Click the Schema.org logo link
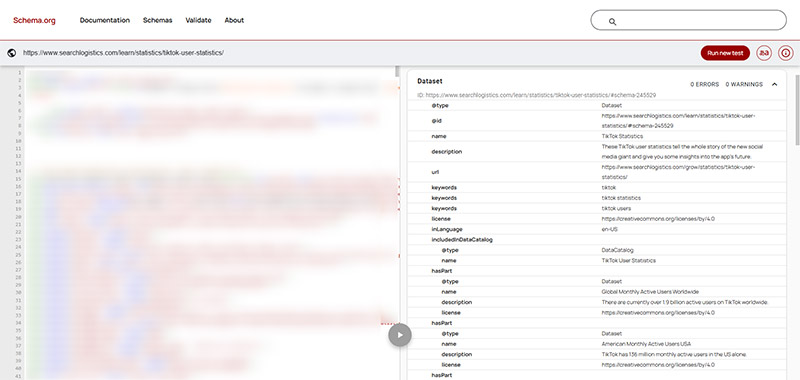 click(34, 20)
